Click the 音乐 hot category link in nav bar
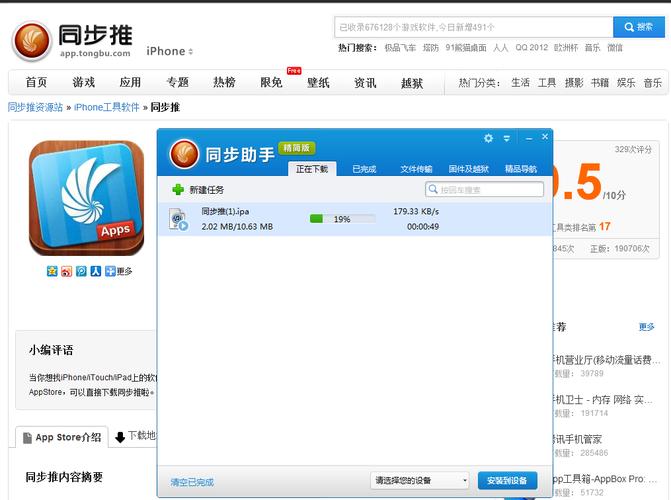Image resolution: width=671 pixels, height=500 pixels. click(653, 82)
